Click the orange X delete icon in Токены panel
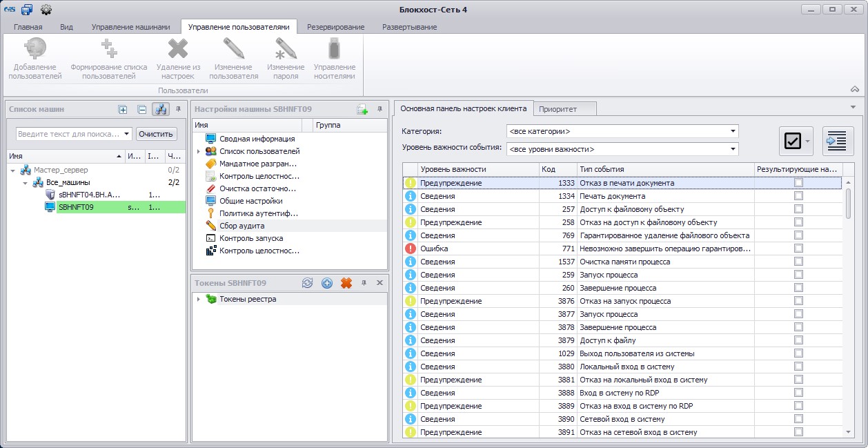This screenshot has width=868, height=448. click(x=346, y=283)
